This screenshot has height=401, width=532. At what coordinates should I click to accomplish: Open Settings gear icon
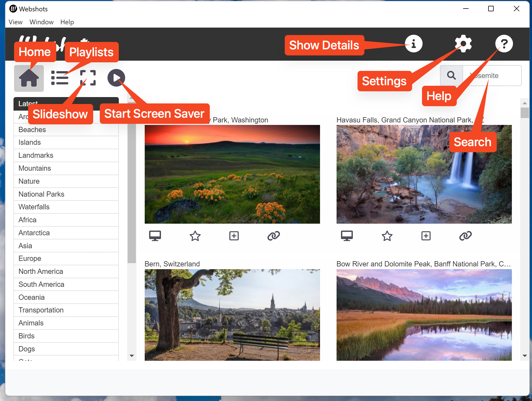pos(463,44)
